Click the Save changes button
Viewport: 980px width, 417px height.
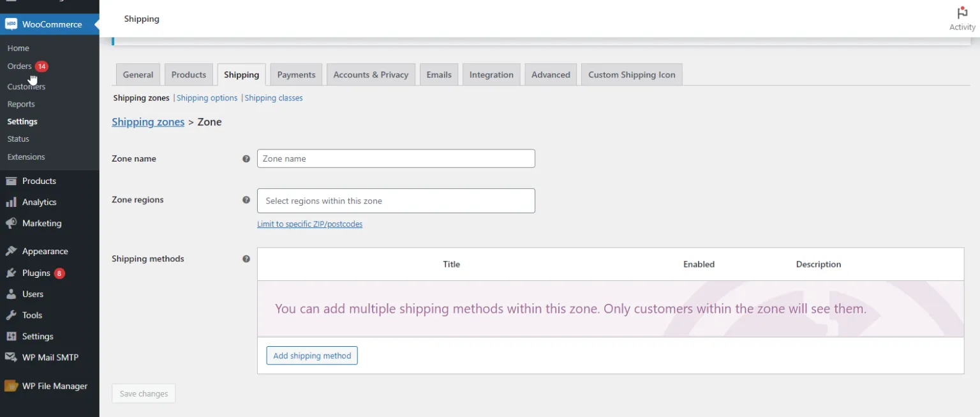[x=144, y=393]
